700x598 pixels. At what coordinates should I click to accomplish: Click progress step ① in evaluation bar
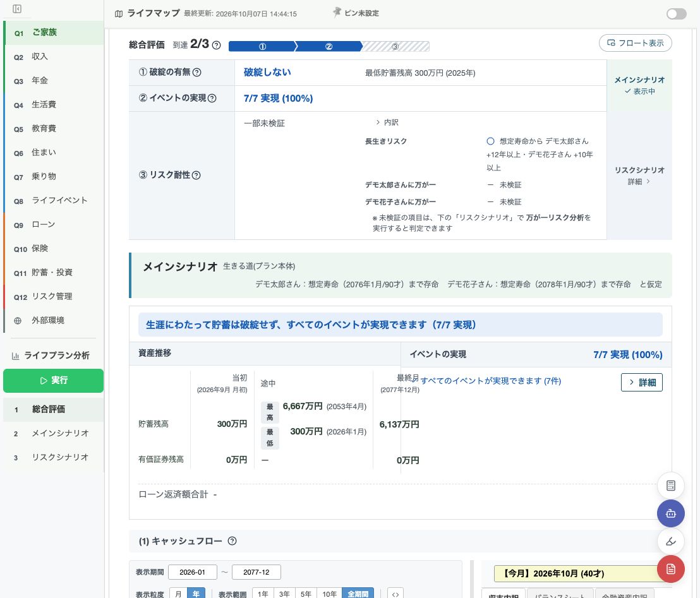click(x=262, y=46)
